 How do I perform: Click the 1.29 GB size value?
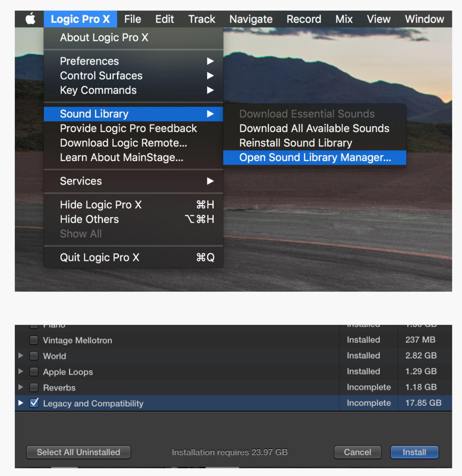[x=421, y=371]
